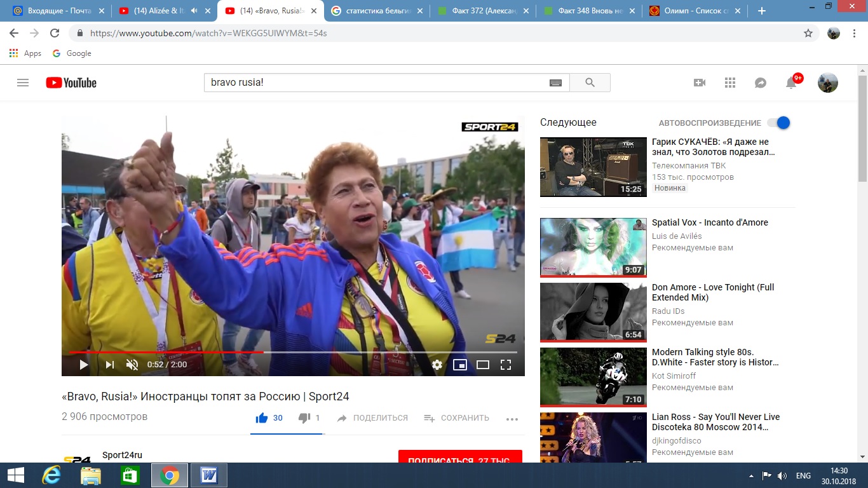This screenshot has width=868, height=488.
Task: Click the СОХРАНИТЬ save button
Action: (x=457, y=418)
